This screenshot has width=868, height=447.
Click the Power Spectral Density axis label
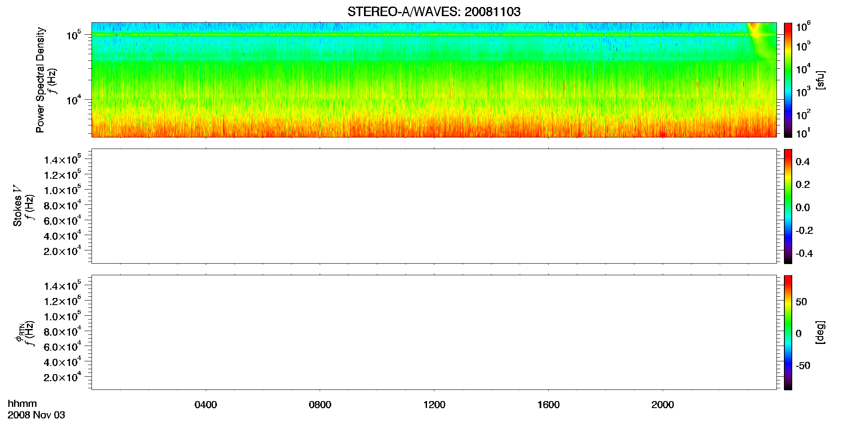click(x=40, y=80)
